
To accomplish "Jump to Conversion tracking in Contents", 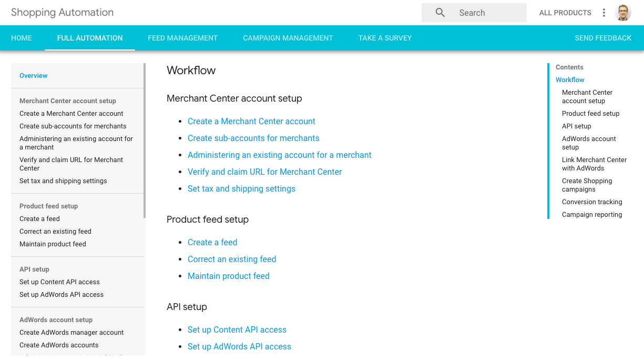I will tap(592, 202).
